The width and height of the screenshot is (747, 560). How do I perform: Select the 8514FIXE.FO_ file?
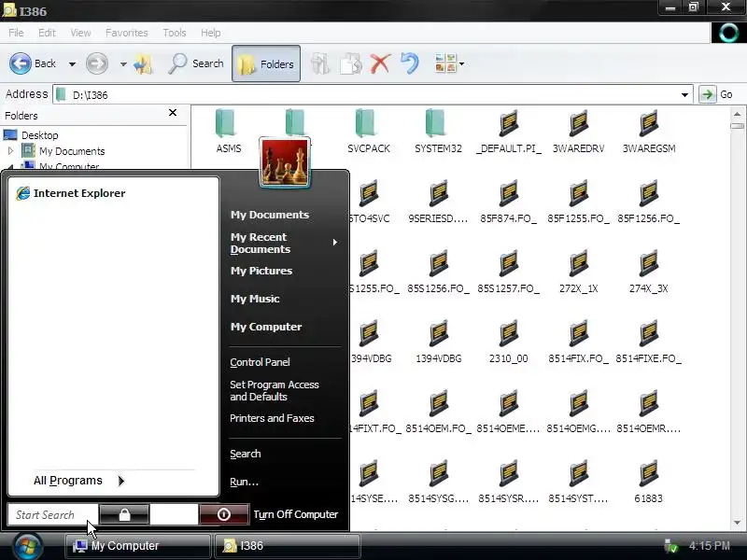(x=648, y=342)
